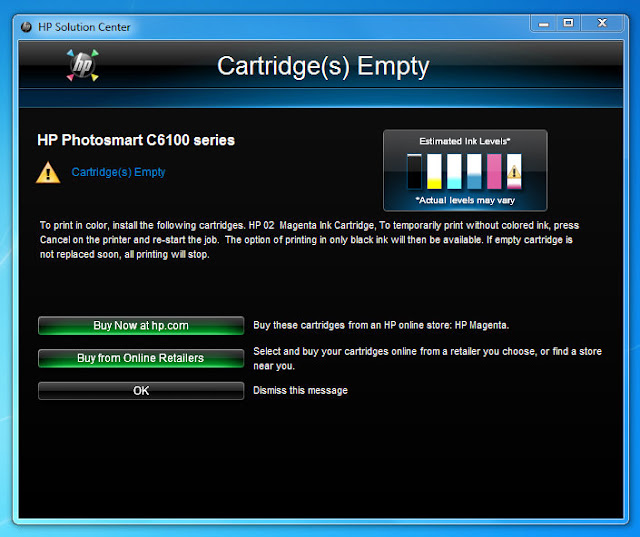The width and height of the screenshot is (640, 537).
Task: Click the large 'Cartridge(s) Empty' banner title
Action: tap(323, 67)
